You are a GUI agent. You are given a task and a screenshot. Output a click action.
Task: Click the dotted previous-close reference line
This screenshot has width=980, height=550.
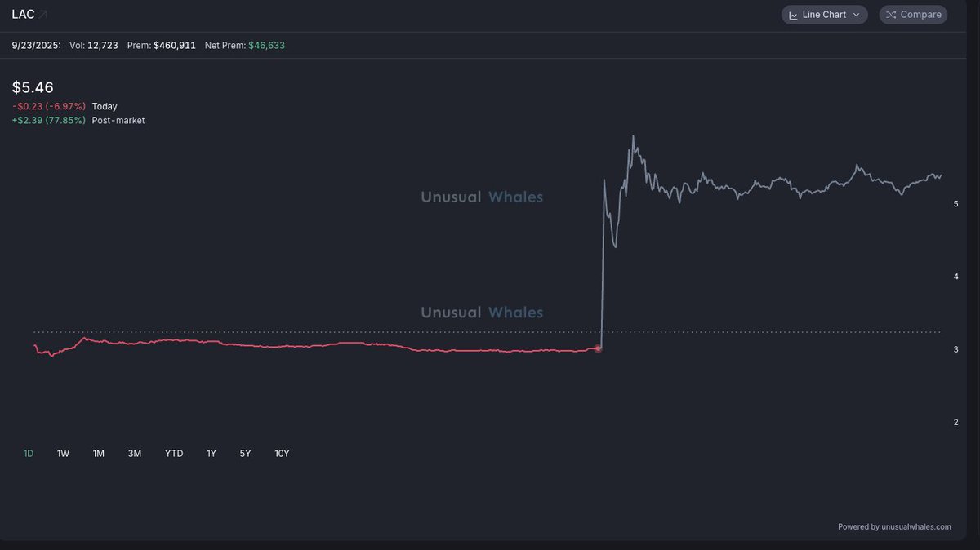[327, 332]
